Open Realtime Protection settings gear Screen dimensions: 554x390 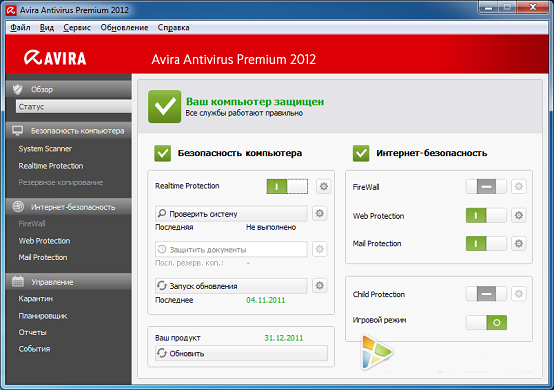point(324,186)
